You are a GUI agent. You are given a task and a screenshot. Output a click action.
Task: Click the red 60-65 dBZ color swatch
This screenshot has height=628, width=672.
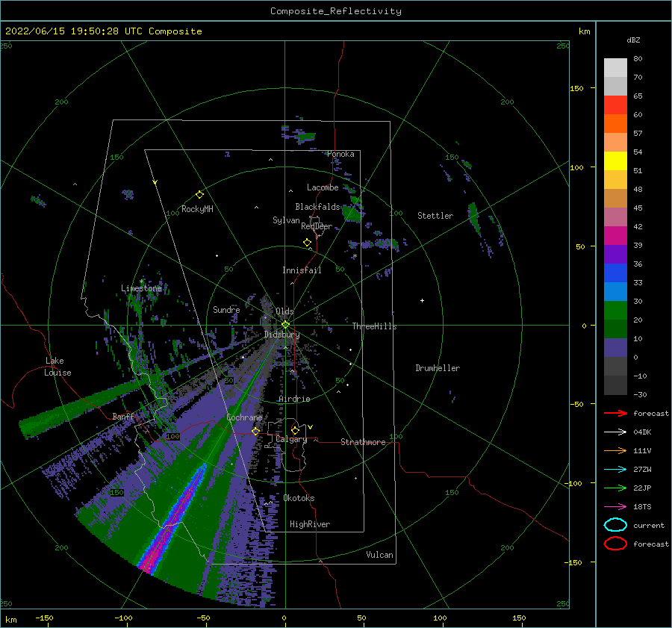[x=615, y=105]
